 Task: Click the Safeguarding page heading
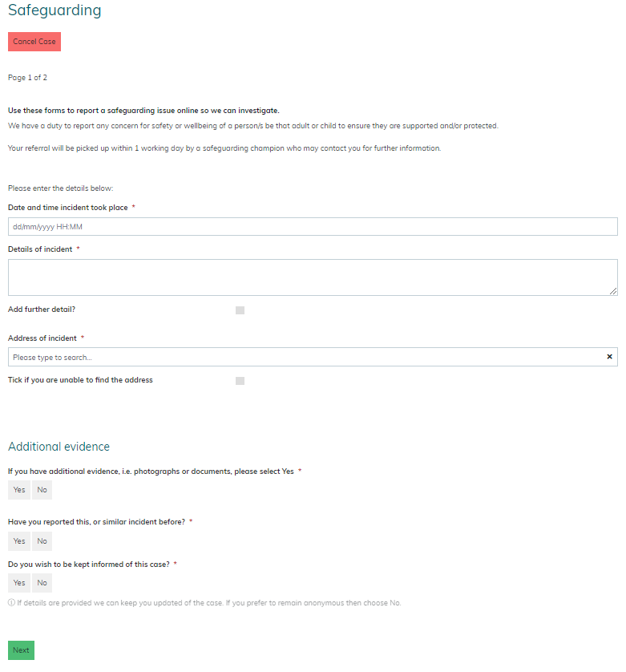point(55,11)
